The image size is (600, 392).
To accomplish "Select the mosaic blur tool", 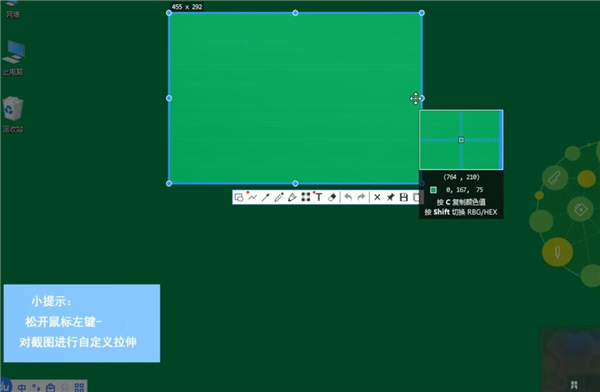I will click(306, 198).
